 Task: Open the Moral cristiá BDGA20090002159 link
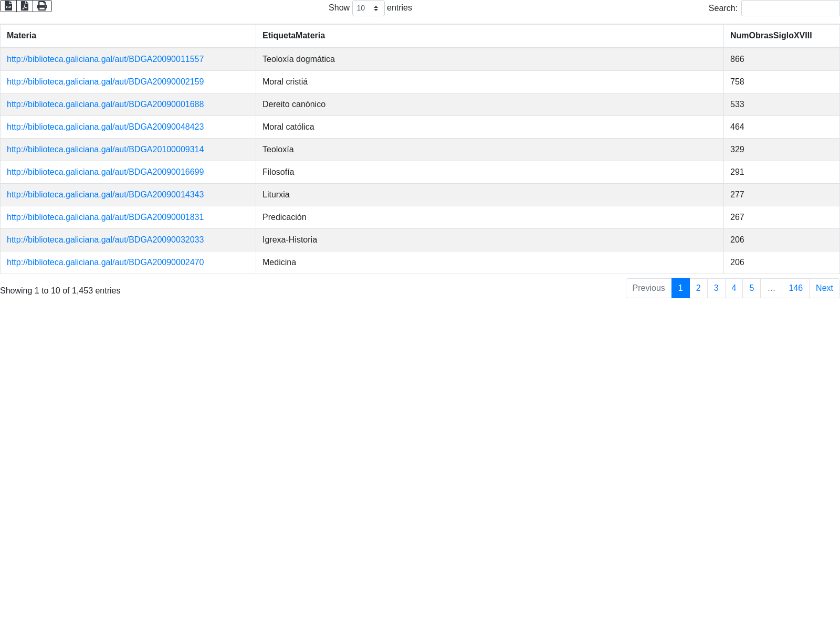pos(105,82)
